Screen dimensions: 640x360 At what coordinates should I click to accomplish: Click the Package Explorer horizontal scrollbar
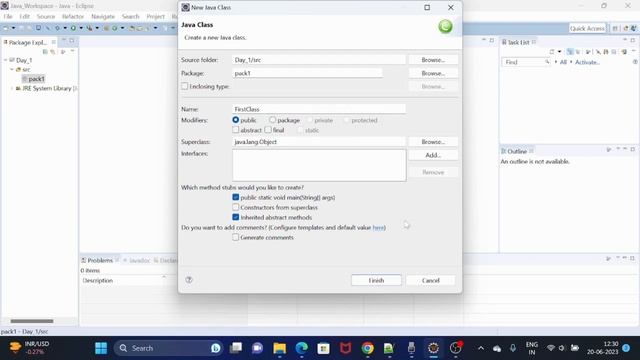[x=32, y=321]
